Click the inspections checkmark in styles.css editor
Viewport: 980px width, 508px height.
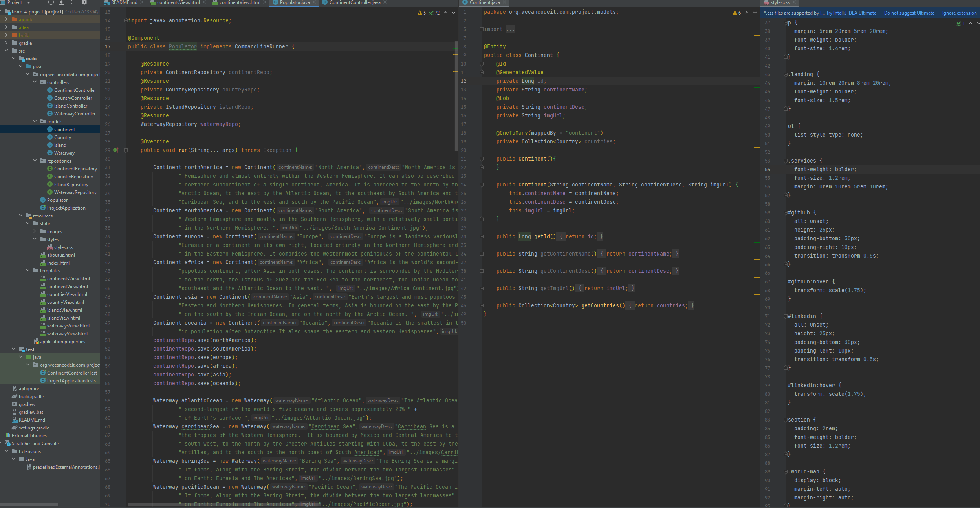[959, 24]
